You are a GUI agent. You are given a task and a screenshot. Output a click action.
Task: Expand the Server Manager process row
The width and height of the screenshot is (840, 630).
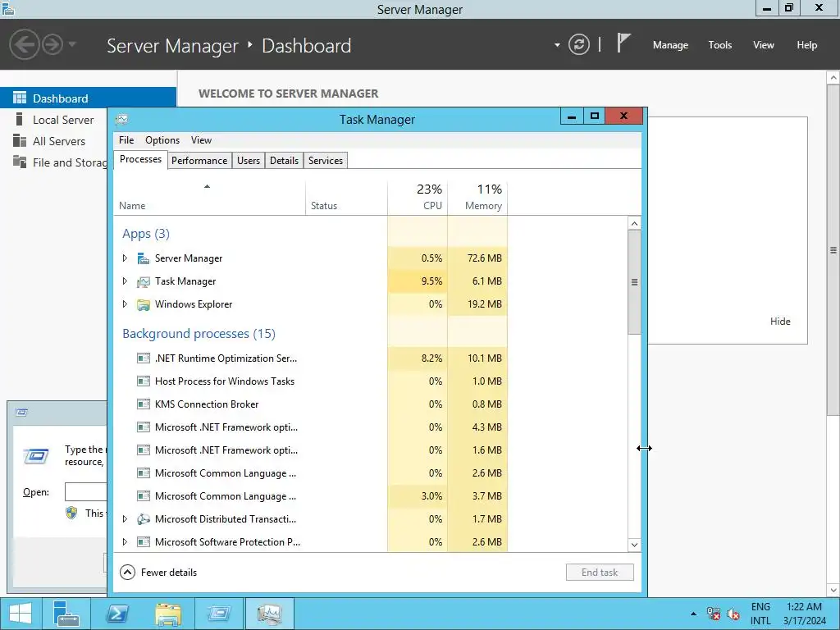click(125, 258)
